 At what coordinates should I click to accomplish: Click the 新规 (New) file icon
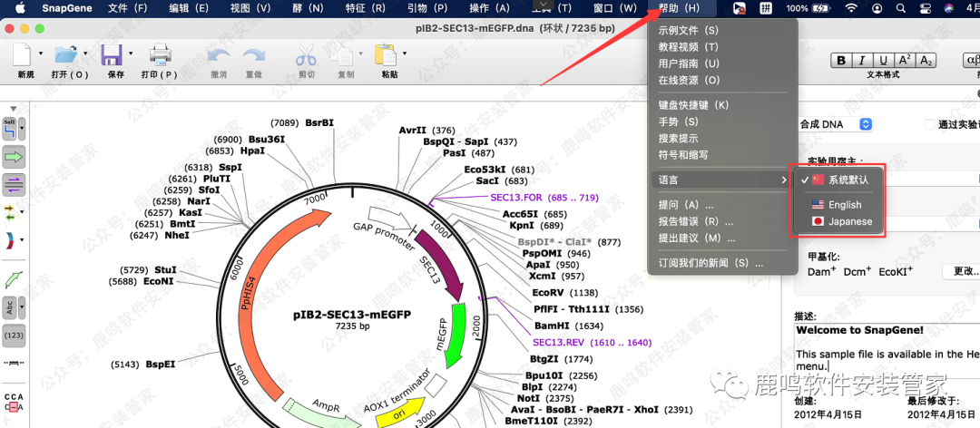24,56
